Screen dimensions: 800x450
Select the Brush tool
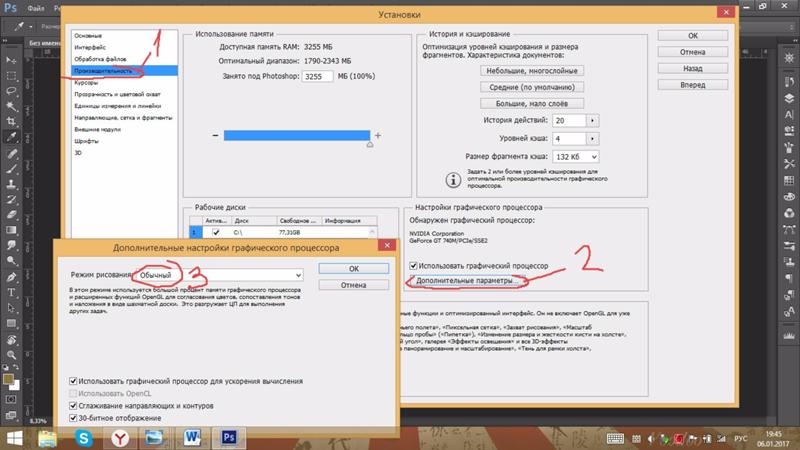click(x=11, y=169)
